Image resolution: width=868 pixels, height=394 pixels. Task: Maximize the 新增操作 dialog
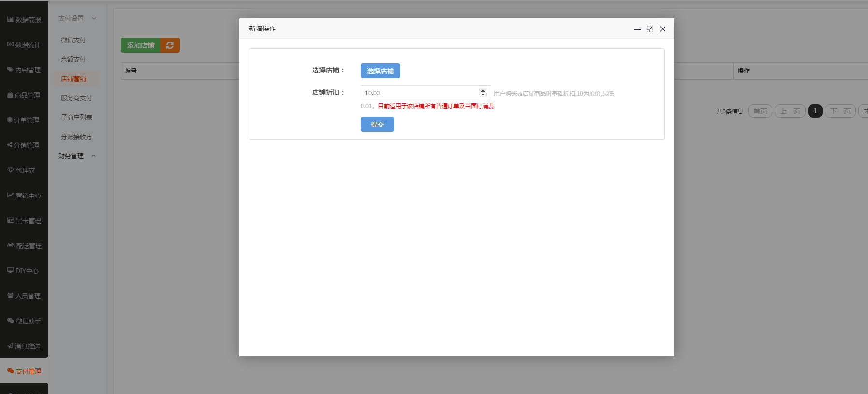(650, 29)
